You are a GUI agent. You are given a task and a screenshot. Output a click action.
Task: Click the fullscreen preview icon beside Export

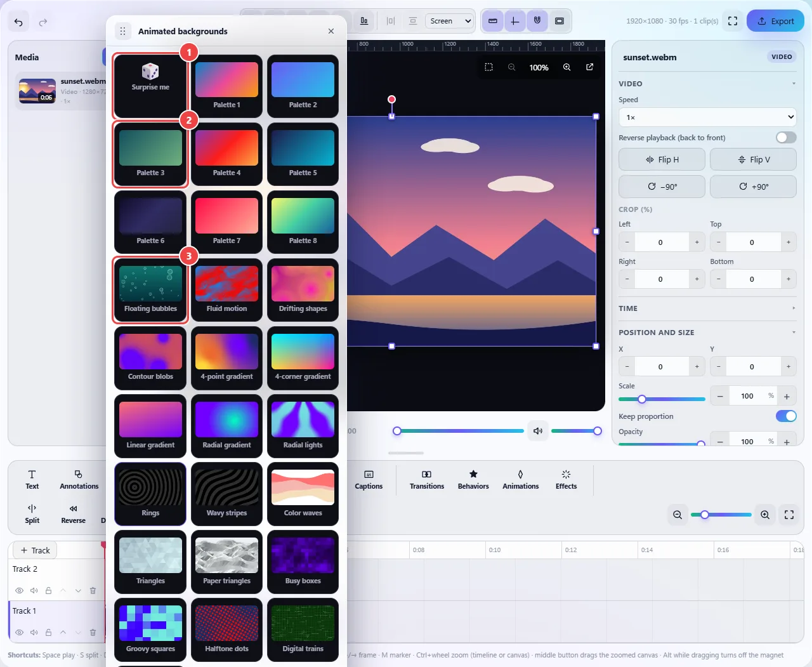733,21
